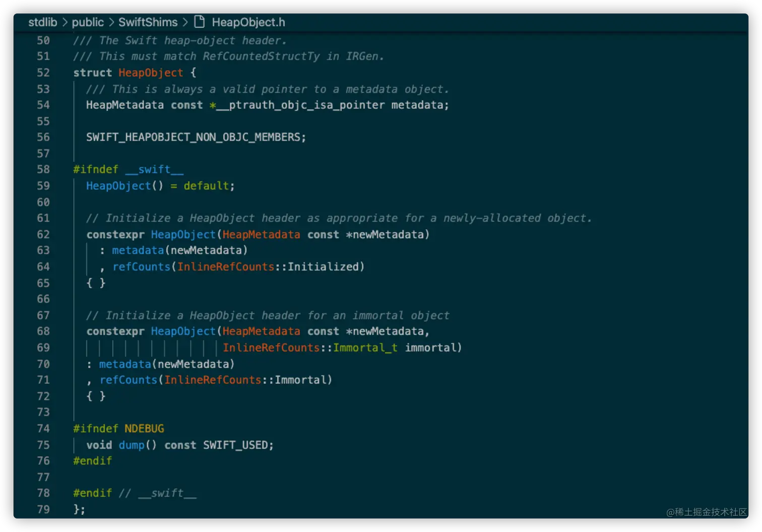Click 'metadata(newMetadata)' on line 63

click(x=180, y=250)
